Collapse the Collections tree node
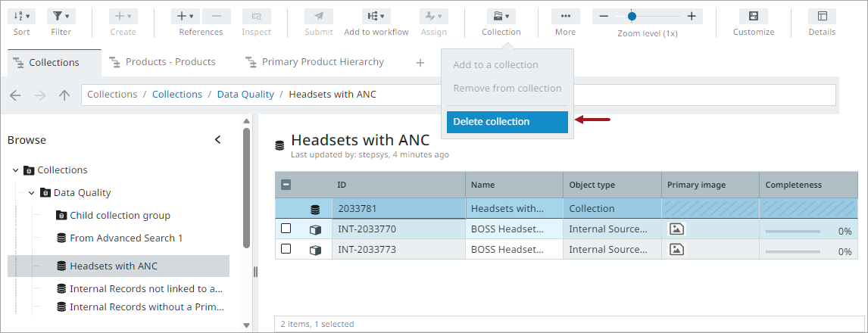This screenshot has width=868, height=333. pyautogui.click(x=16, y=170)
